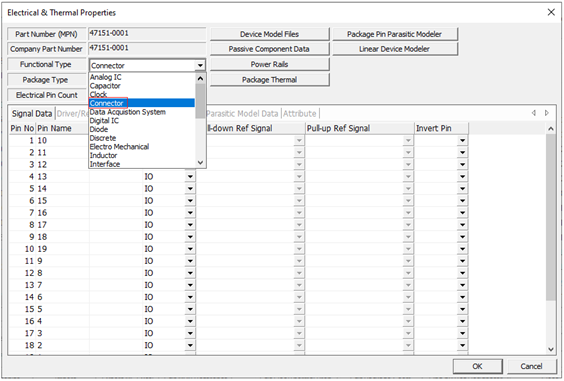Select pin name cell 19 in row 10
Screen dimensions: 564x381
click(x=63, y=249)
